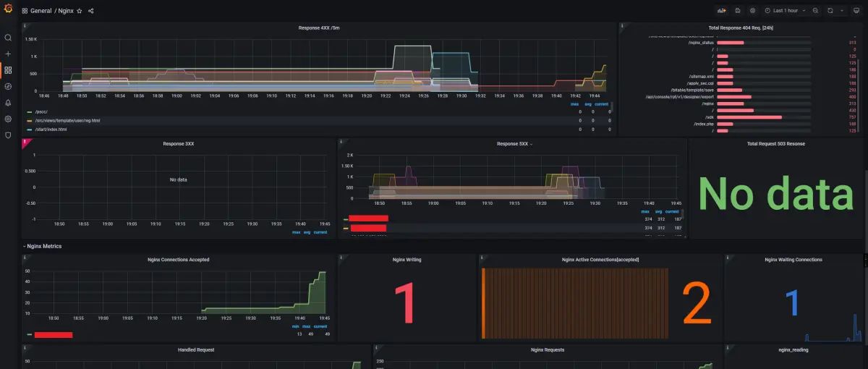Click the info corner on Response 5XX panel

click(x=340, y=141)
